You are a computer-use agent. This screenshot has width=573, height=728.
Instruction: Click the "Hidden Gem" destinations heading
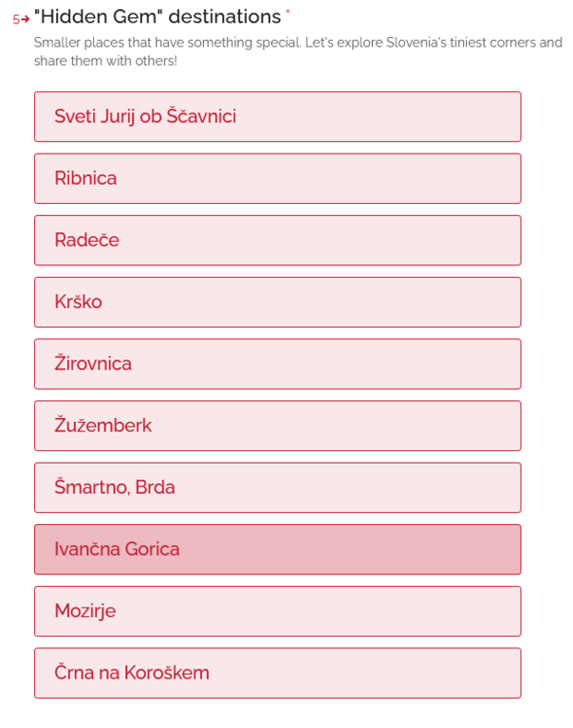click(157, 16)
